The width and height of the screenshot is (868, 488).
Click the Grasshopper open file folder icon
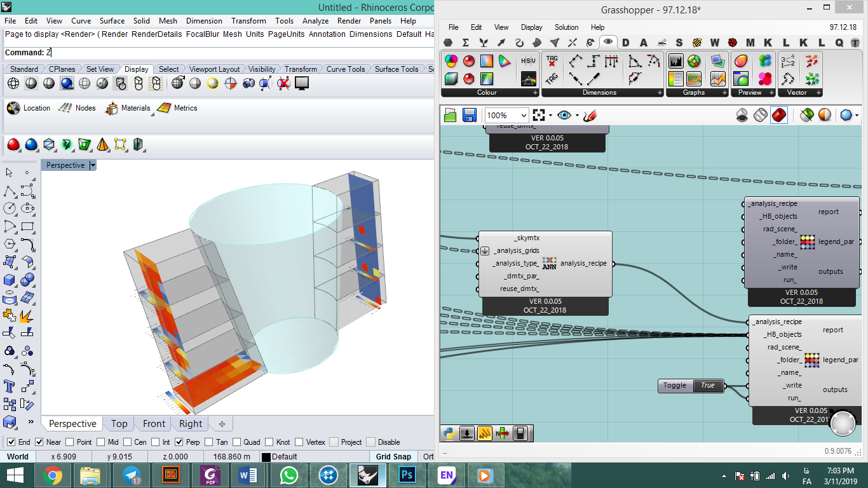451,115
